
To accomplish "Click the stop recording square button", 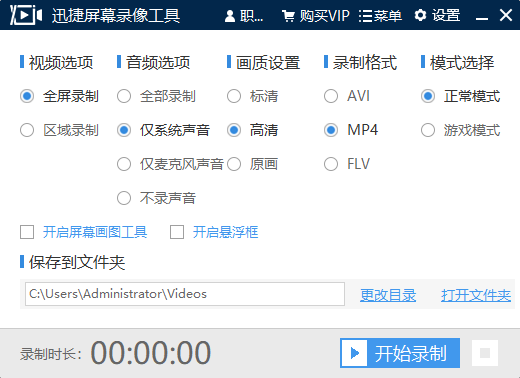I will (485, 353).
